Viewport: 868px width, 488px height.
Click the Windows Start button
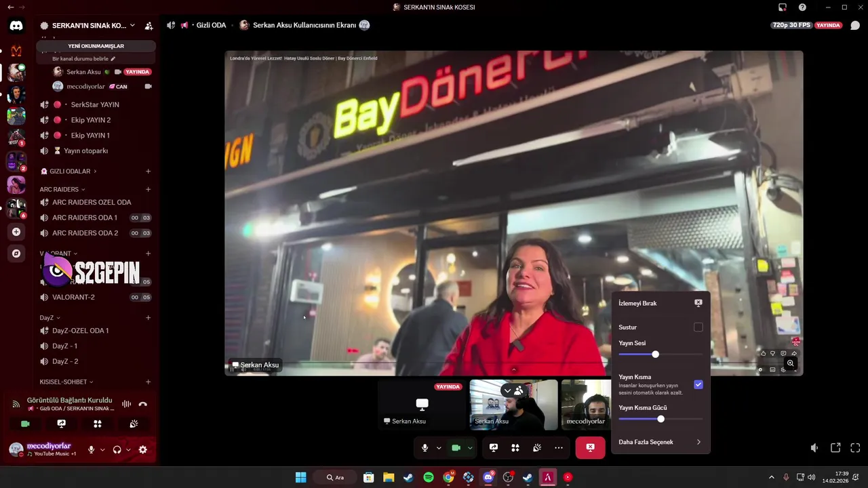tap(300, 477)
